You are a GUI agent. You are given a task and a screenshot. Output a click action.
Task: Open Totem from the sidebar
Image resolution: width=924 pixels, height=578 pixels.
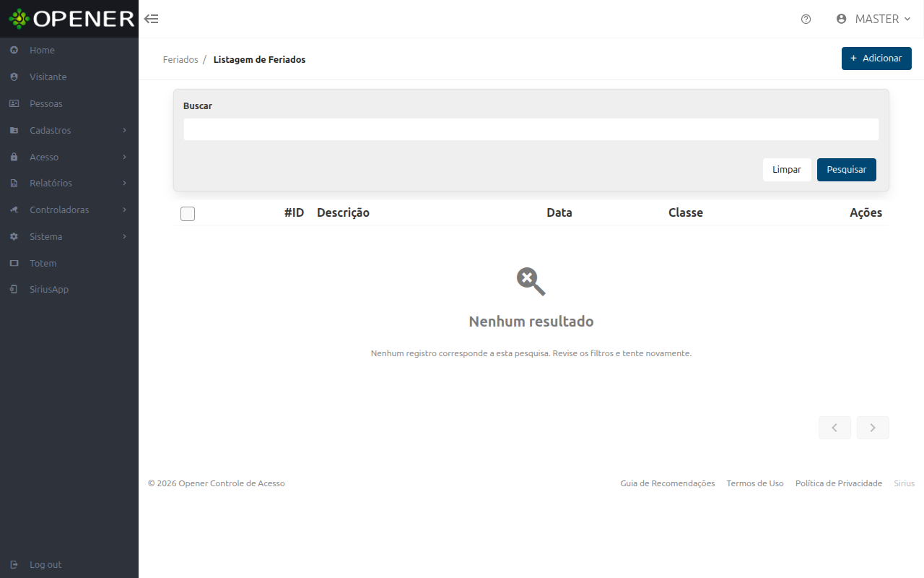pyautogui.click(x=69, y=263)
